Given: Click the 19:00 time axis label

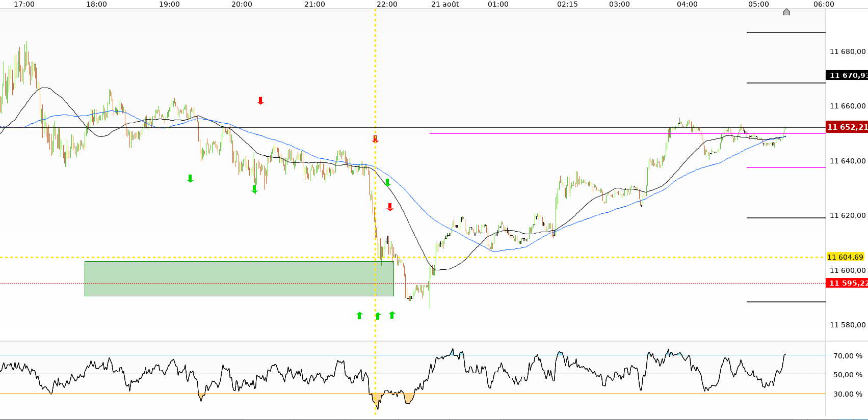Looking at the screenshot, I should pos(169,4).
